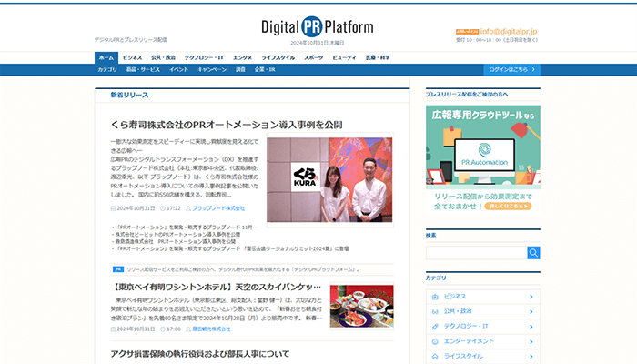Click the ビジネス category label in sidebar
The height and width of the screenshot is (364, 637).
[455, 297]
